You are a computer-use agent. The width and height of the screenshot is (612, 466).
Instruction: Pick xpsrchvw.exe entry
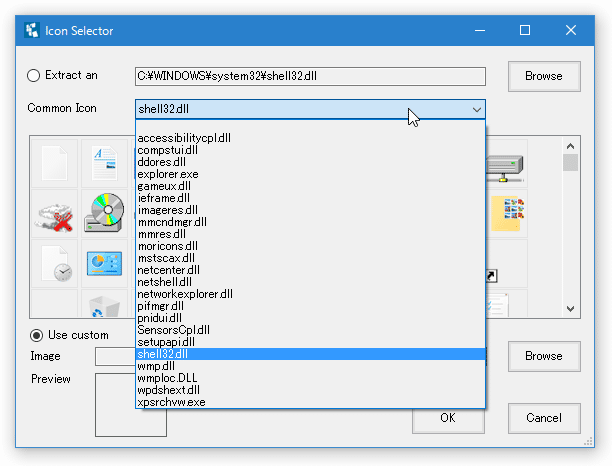coord(310,402)
